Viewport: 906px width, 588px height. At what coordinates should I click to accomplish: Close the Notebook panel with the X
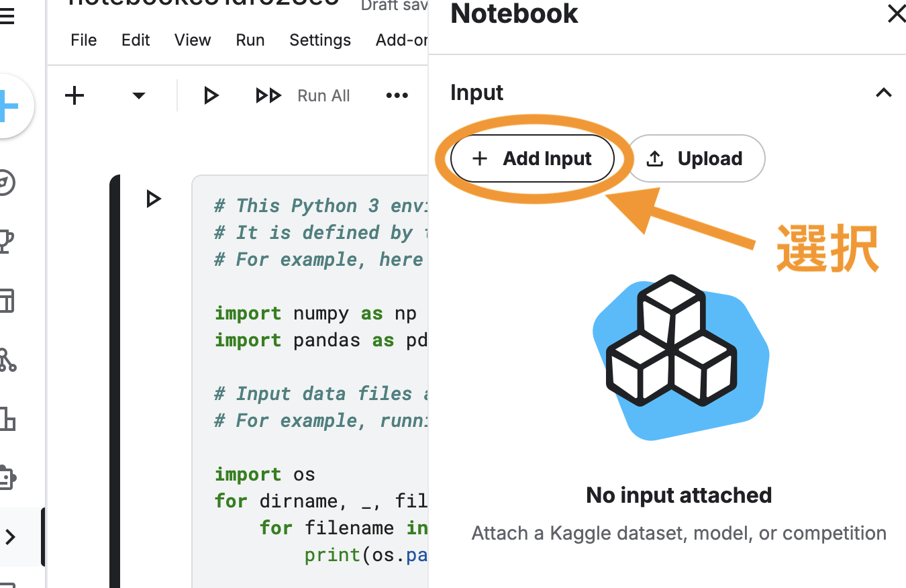[897, 14]
